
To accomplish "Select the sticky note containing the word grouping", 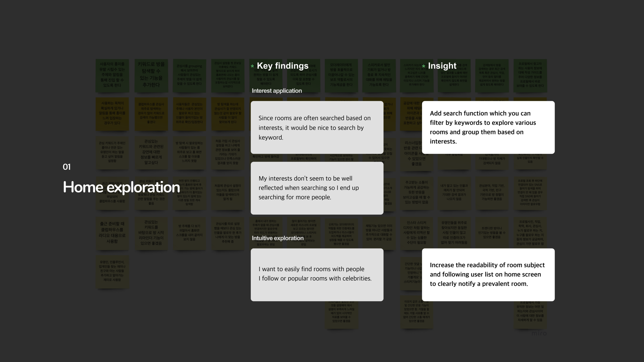I will (189, 75).
